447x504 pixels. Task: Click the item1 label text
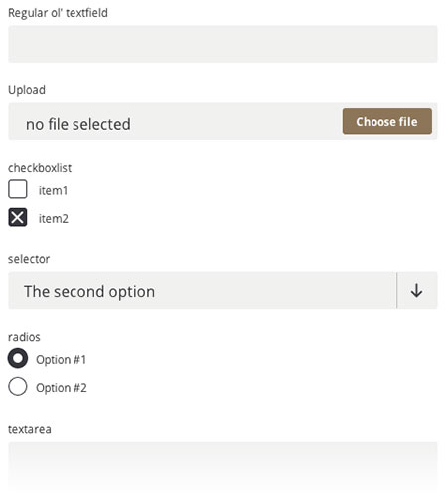coord(53,191)
